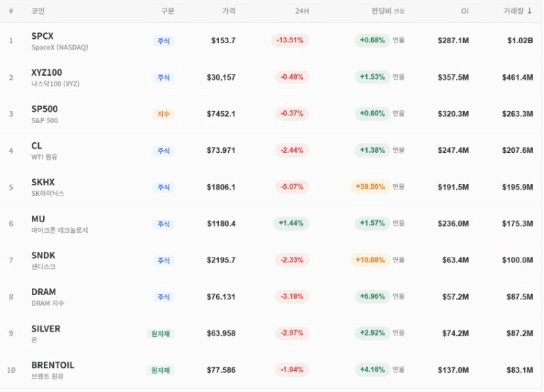Sort by the OI column header
The height and width of the screenshot is (392, 544).
pyautogui.click(x=465, y=11)
